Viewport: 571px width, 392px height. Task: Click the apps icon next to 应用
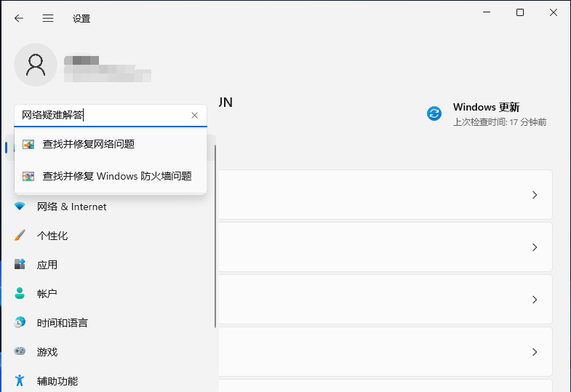(20, 264)
